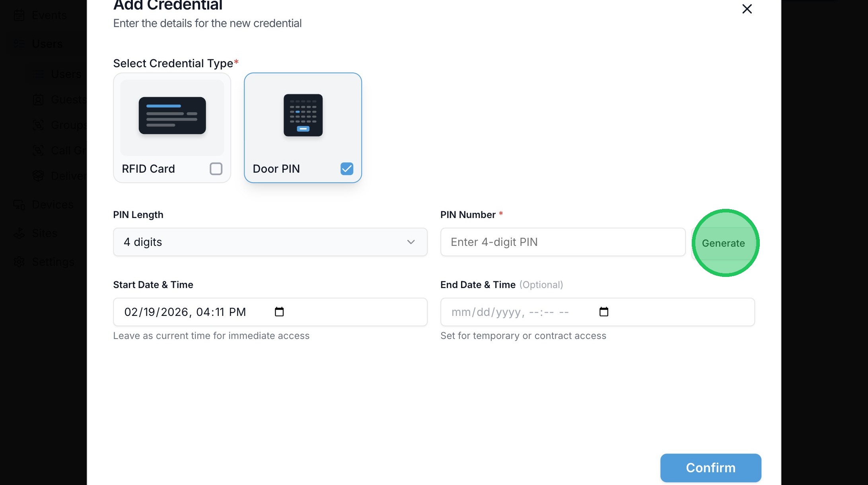The width and height of the screenshot is (868, 485).
Task: Click the RFID card illustration icon
Action: point(172,116)
